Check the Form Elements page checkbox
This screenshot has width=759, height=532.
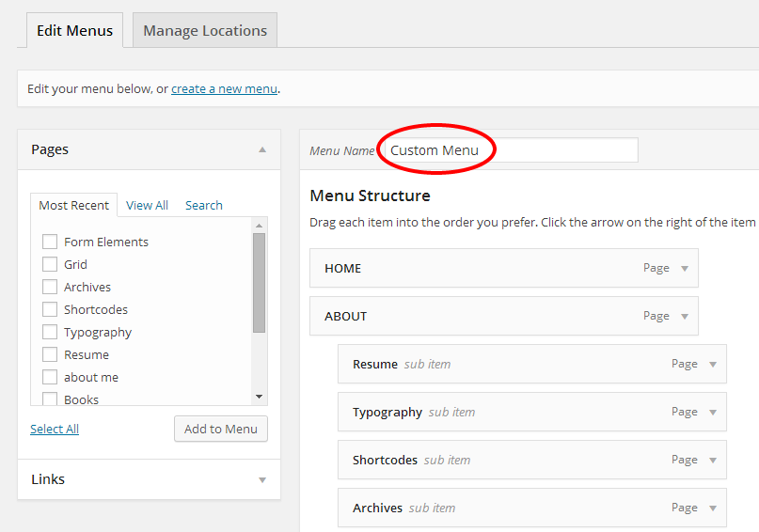click(x=50, y=242)
